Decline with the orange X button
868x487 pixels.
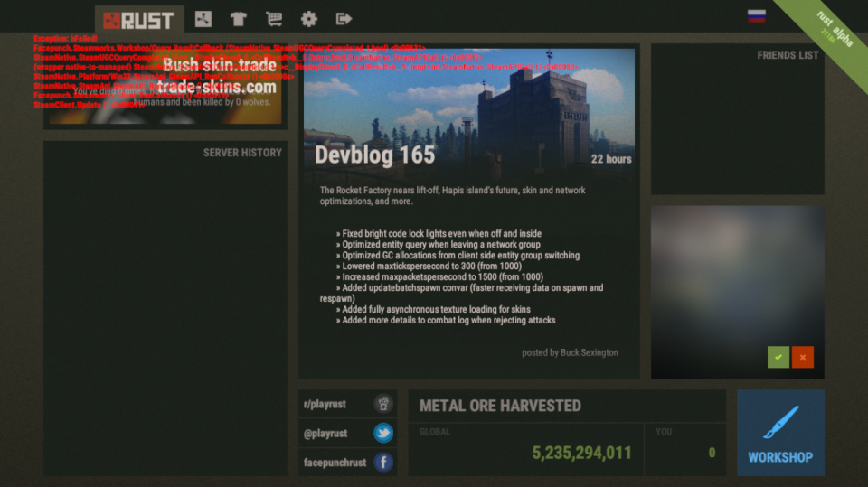(x=803, y=357)
